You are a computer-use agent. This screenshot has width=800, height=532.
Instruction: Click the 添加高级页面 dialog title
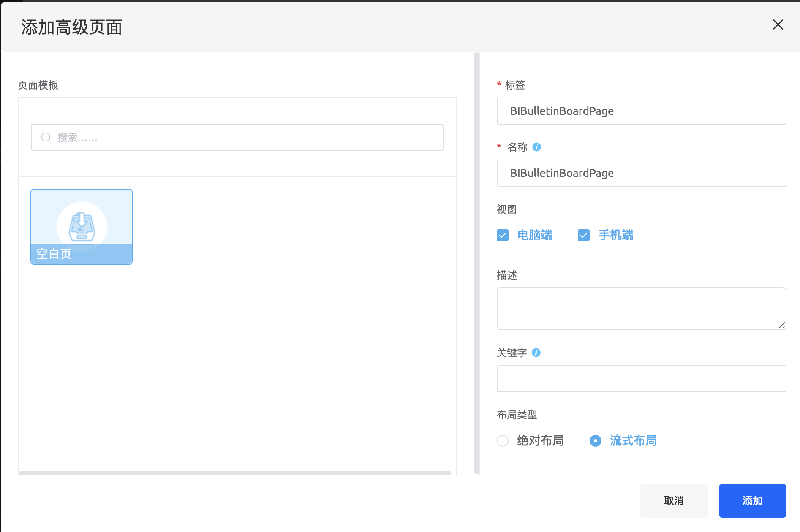[72, 27]
